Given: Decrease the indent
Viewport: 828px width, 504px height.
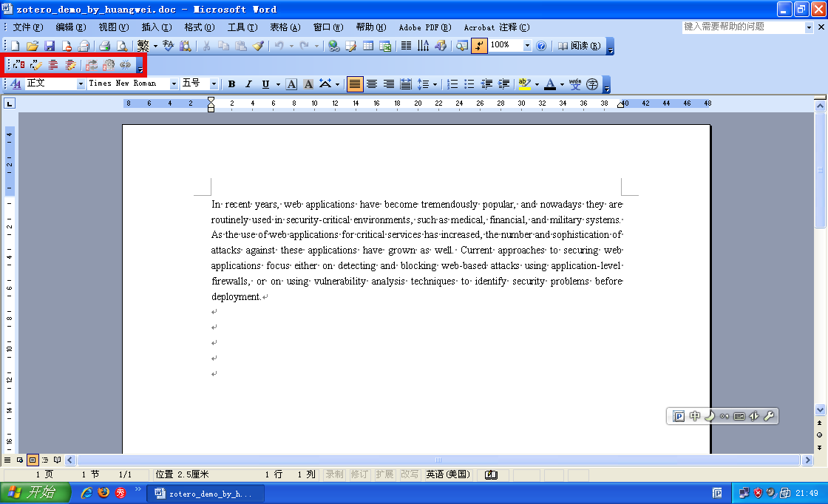Looking at the screenshot, I should pos(486,84).
